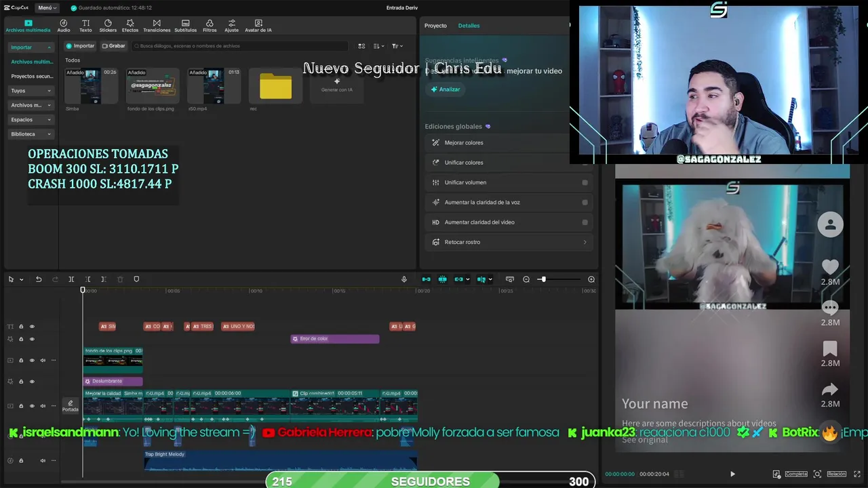868x488 pixels.
Task: Open the Filtros panel
Action: [x=210, y=26]
